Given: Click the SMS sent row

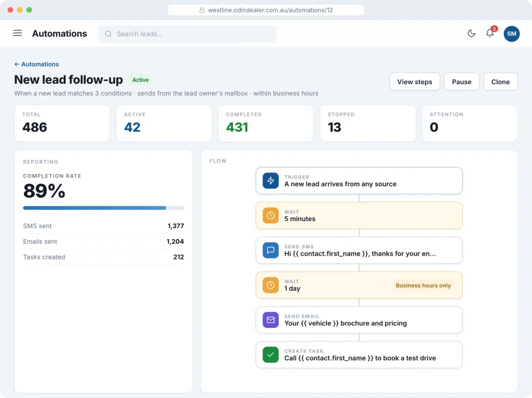Looking at the screenshot, I should click(103, 226).
